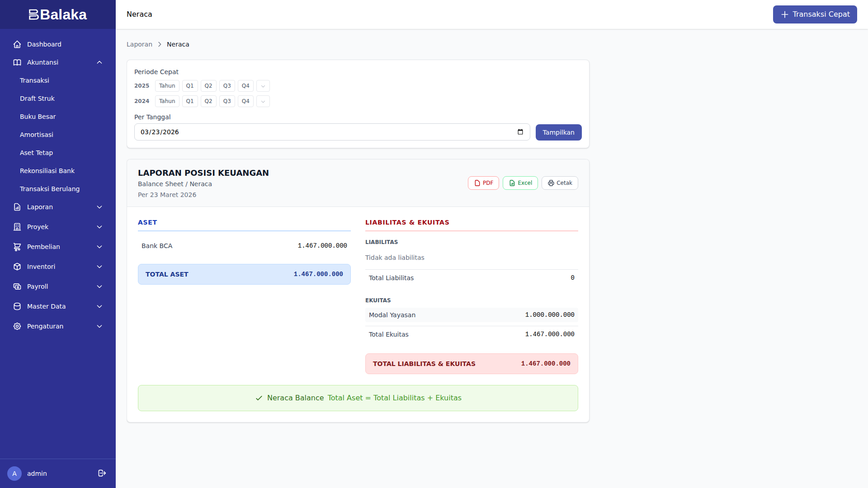
Task: Export report as PDF
Action: (483, 183)
